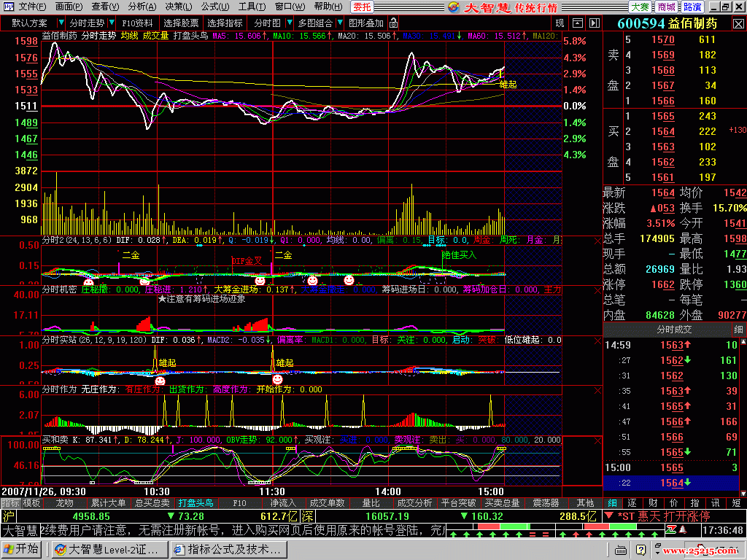Switch to the 净流入 indicator tab
Viewport: 747px width, 560px height.
tap(282, 503)
